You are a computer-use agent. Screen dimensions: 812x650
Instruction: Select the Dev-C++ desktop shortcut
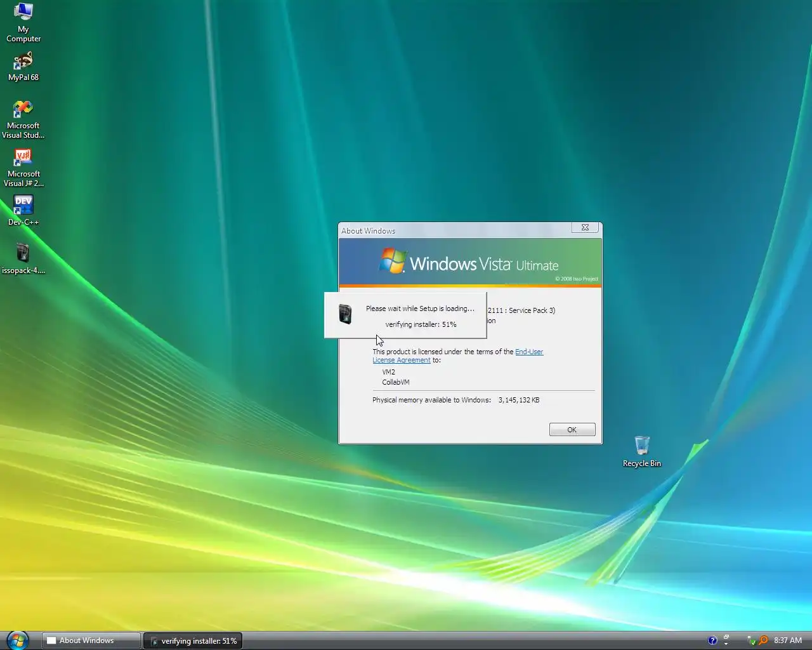[23, 211]
